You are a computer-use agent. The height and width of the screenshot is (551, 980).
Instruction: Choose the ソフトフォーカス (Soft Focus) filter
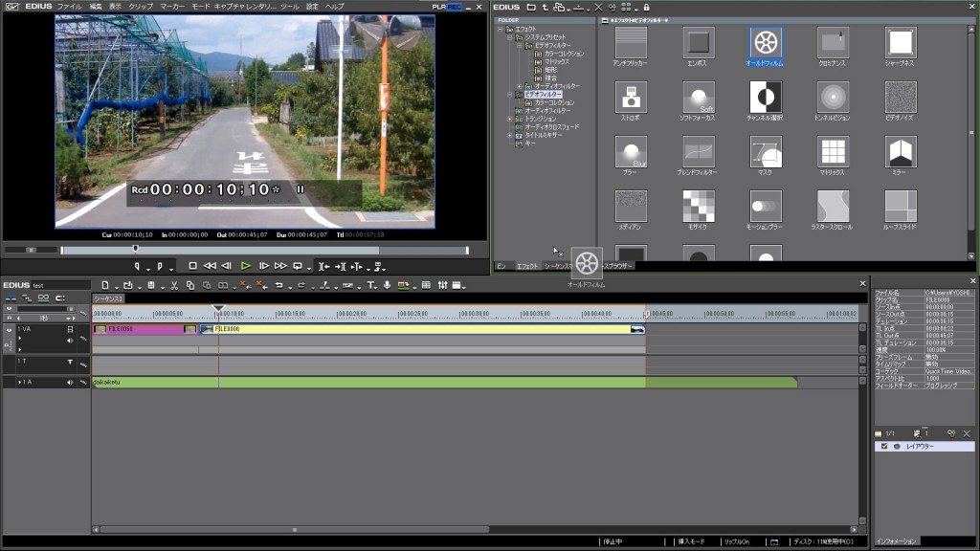(x=698, y=98)
